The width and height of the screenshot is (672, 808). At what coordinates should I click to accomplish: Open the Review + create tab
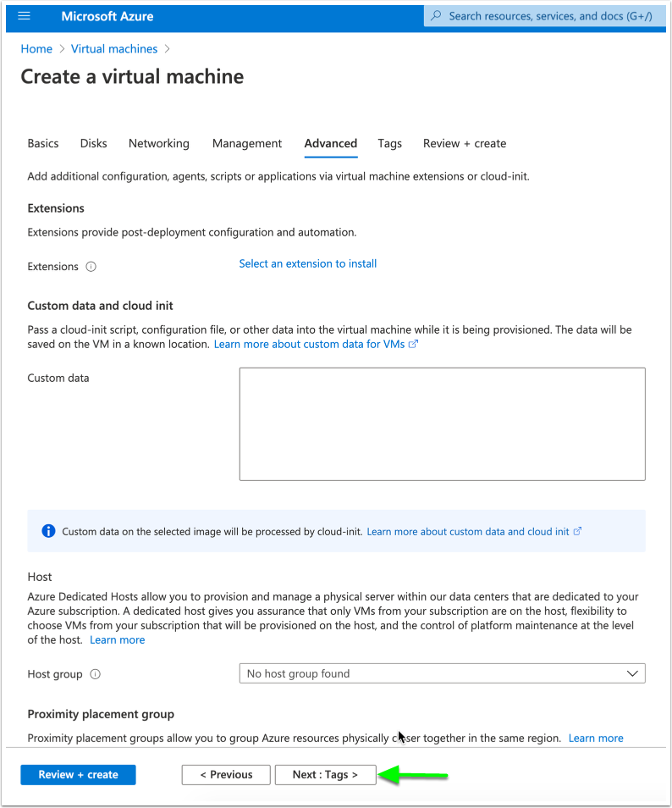click(x=465, y=143)
